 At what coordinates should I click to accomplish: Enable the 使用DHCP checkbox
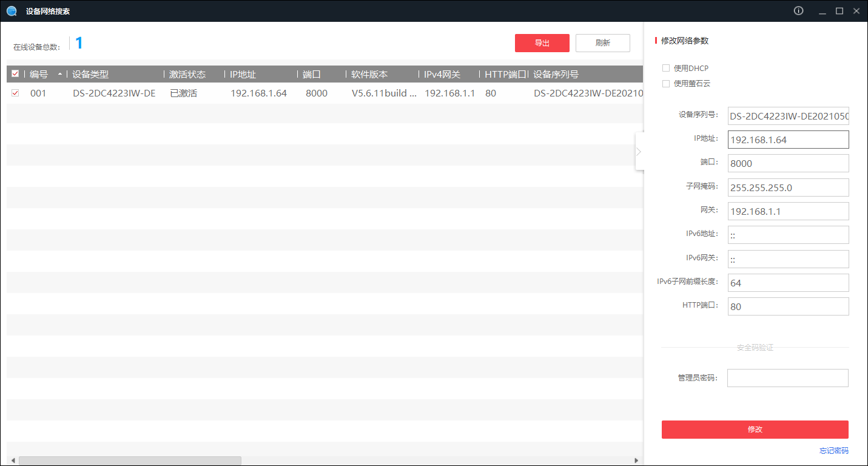pyautogui.click(x=666, y=68)
